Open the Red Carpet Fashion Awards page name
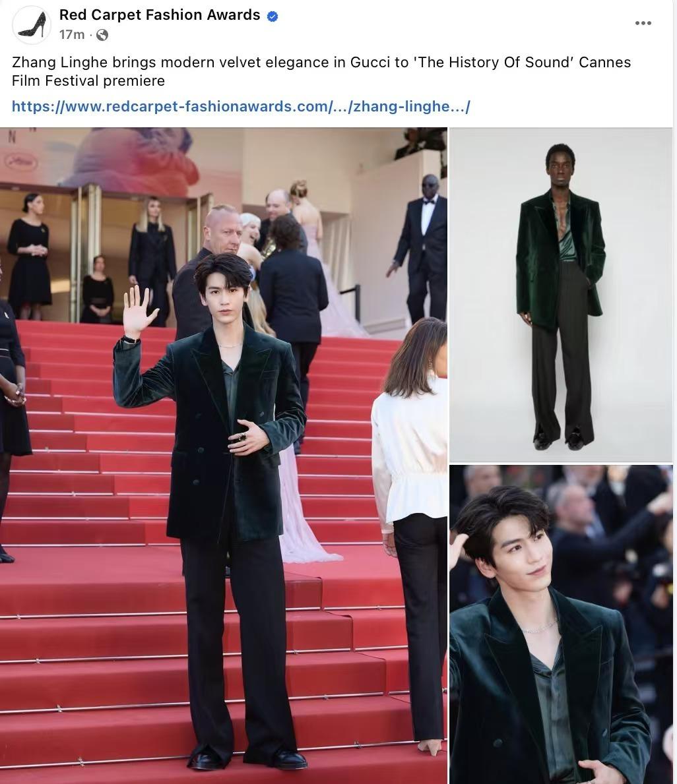This screenshot has width=677, height=784. 160,15
